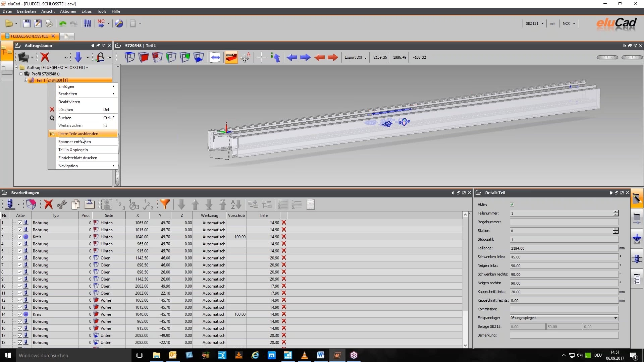The image size is (644, 362).
Task: Toggle Aktiv checkbox for row 3 Kreis
Action: tap(20, 237)
